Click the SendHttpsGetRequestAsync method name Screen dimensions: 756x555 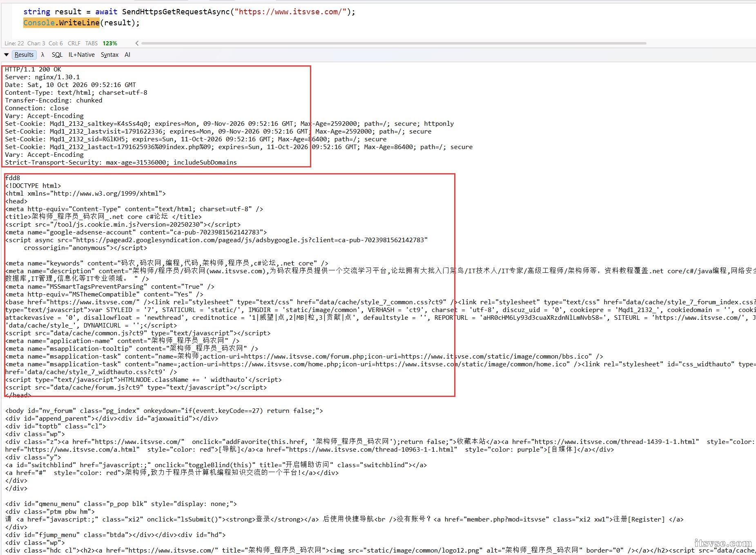[x=176, y=12]
